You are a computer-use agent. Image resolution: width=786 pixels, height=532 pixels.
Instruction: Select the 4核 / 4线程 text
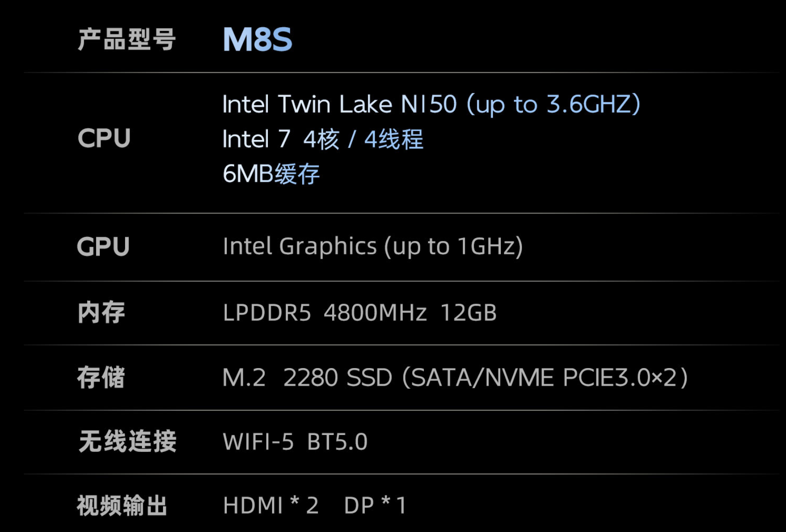coord(363,140)
